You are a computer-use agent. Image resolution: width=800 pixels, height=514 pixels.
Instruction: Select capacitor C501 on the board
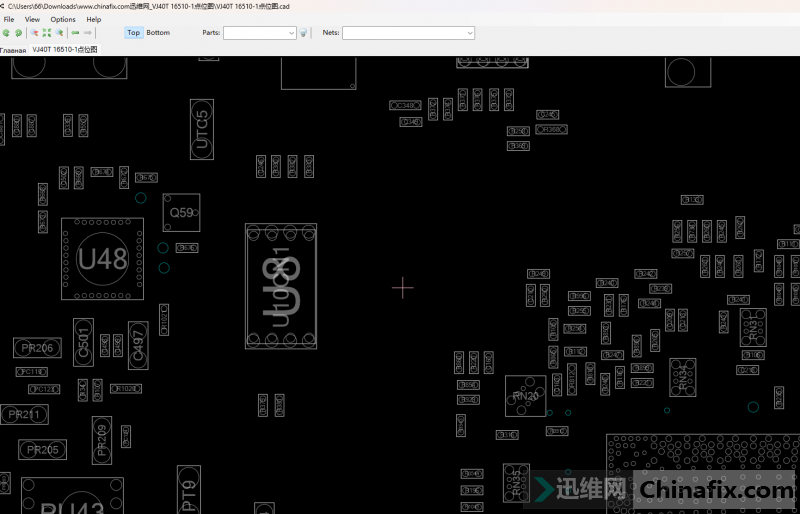83,342
